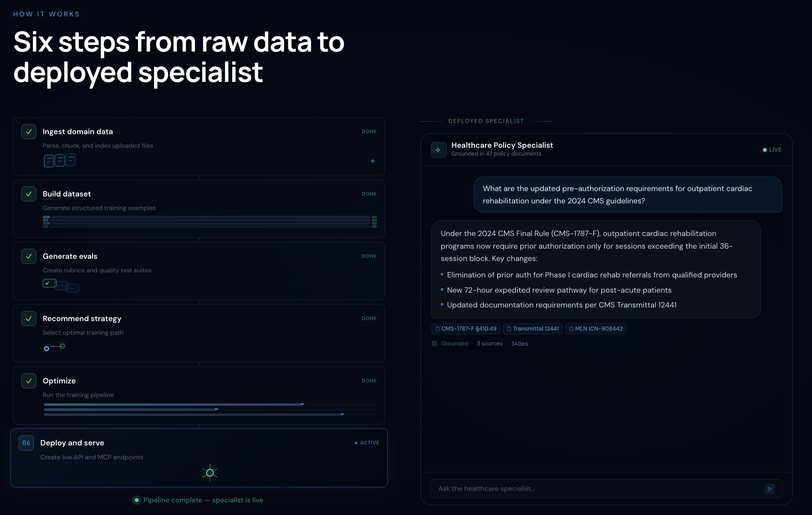Viewport: 812px width, 515px height.
Task: Toggle the Build dataset done checkmark
Action: [29, 194]
